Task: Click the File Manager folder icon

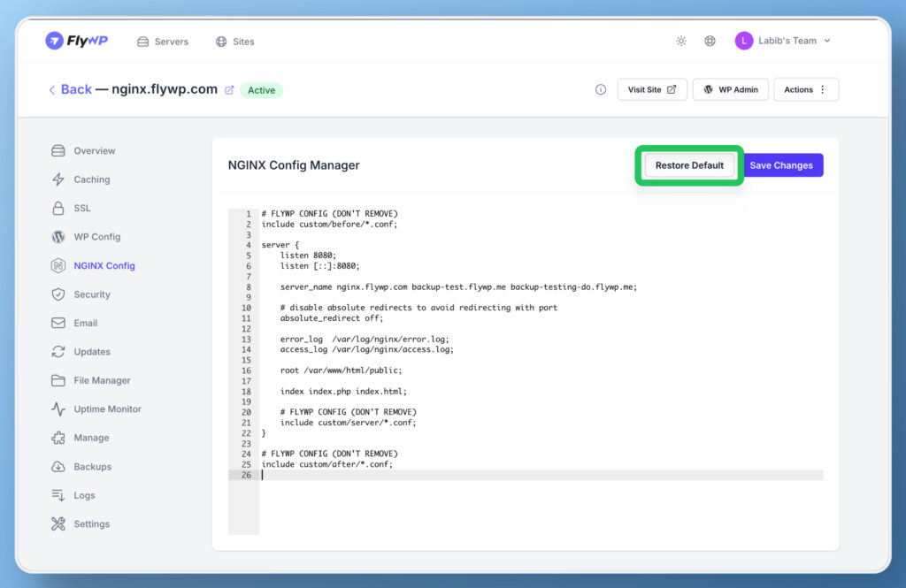Action: 58,380
